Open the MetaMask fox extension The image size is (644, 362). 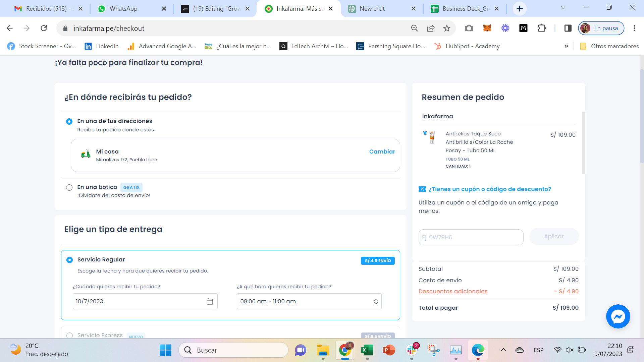point(487,28)
